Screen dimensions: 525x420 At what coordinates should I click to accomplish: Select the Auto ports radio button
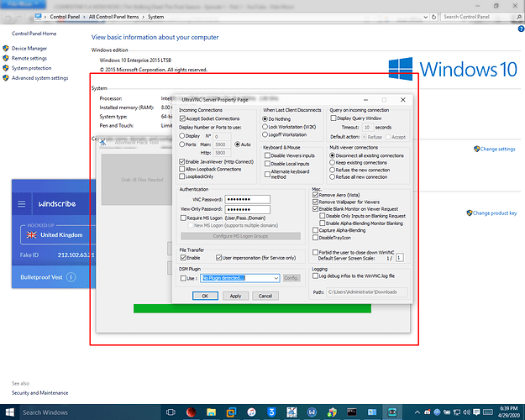click(x=238, y=144)
